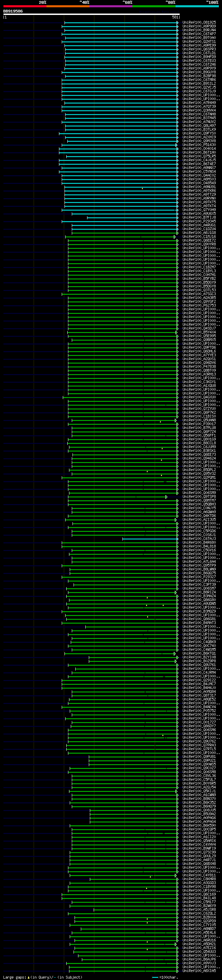The height and width of the screenshot is (980, 222).
Task: Click hit label UniRef100_A9P9Y9
Action: click(x=199, y=68)
